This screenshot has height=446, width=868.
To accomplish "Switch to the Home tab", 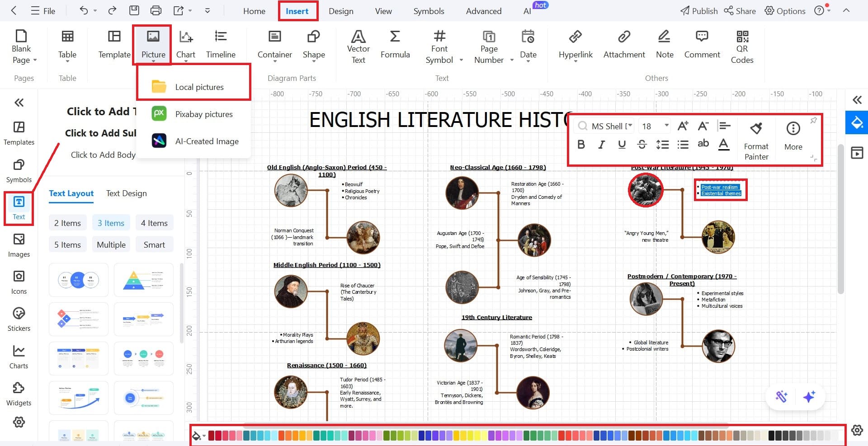I will pos(254,11).
